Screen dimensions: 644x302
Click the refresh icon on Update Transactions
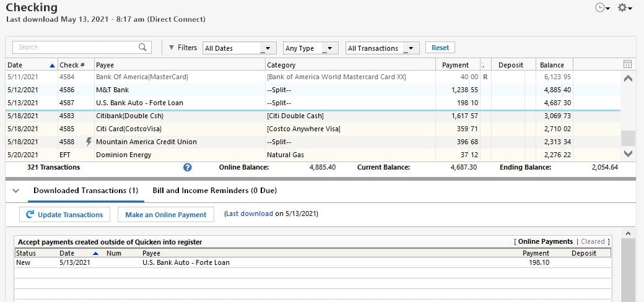(x=30, y=215)
